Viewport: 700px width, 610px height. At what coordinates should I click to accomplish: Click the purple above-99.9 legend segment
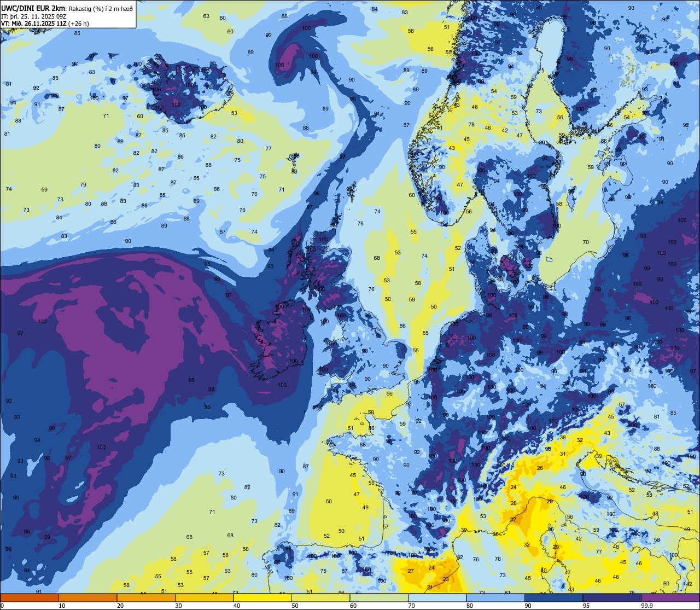670,597
